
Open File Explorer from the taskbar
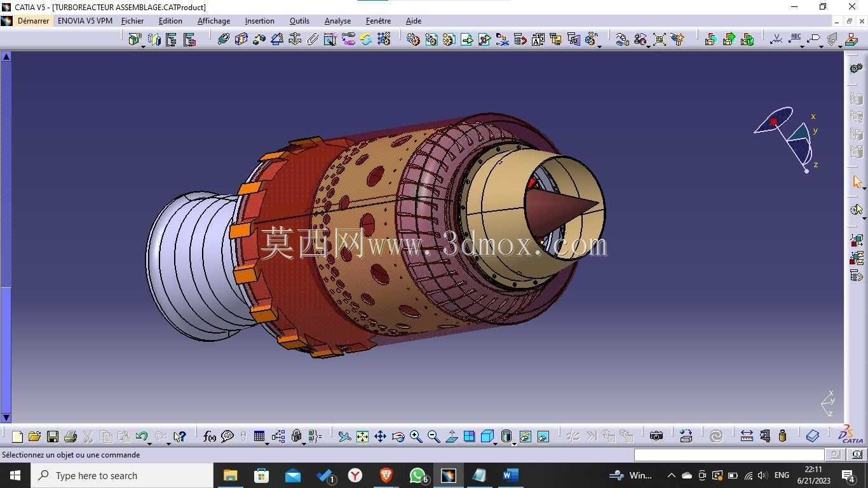tap(230, 475)
